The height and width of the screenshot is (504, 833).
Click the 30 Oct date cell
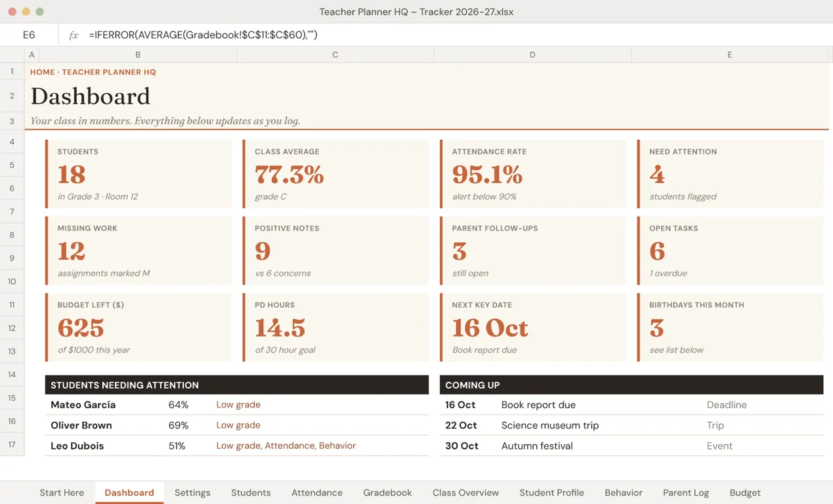tap(461, 446)
